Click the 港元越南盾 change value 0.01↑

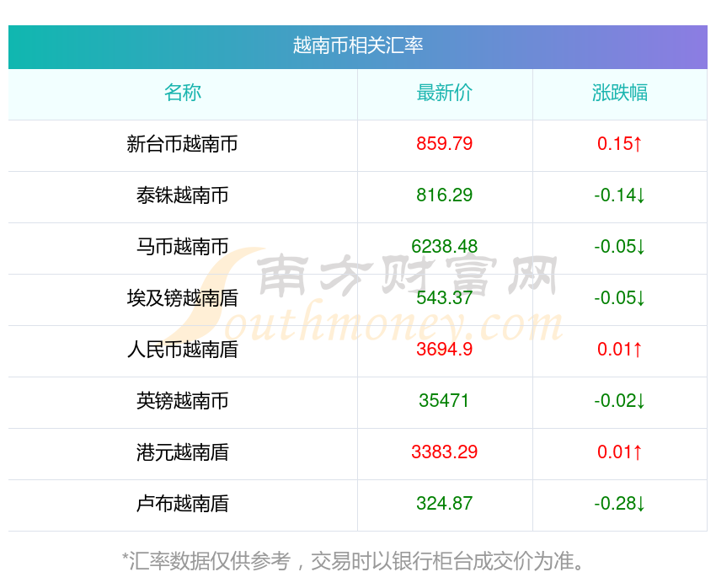pos(620,452)
